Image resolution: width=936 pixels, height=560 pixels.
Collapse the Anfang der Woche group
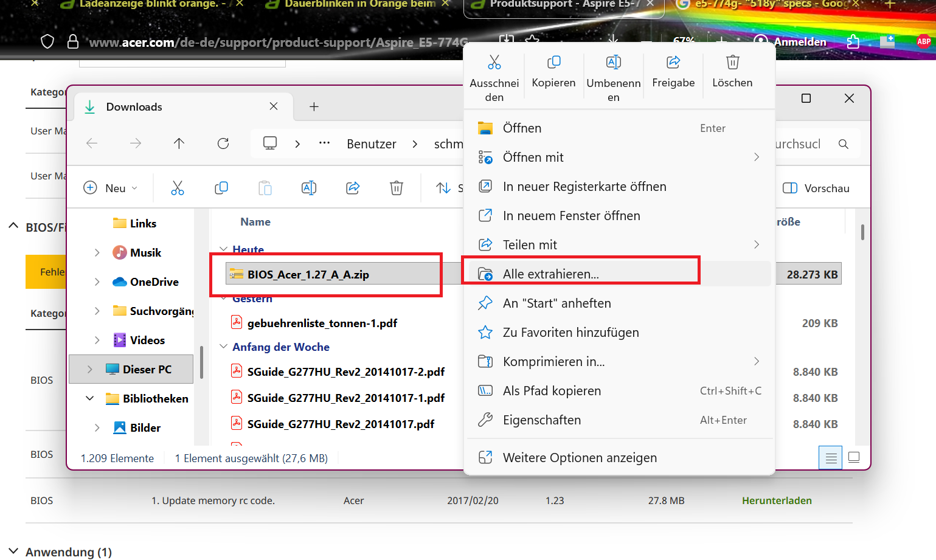tap(223, 347)
